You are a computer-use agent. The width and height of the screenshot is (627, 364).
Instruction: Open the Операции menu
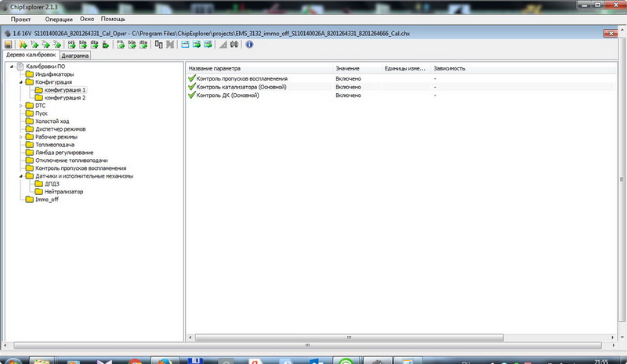(60, 18)
